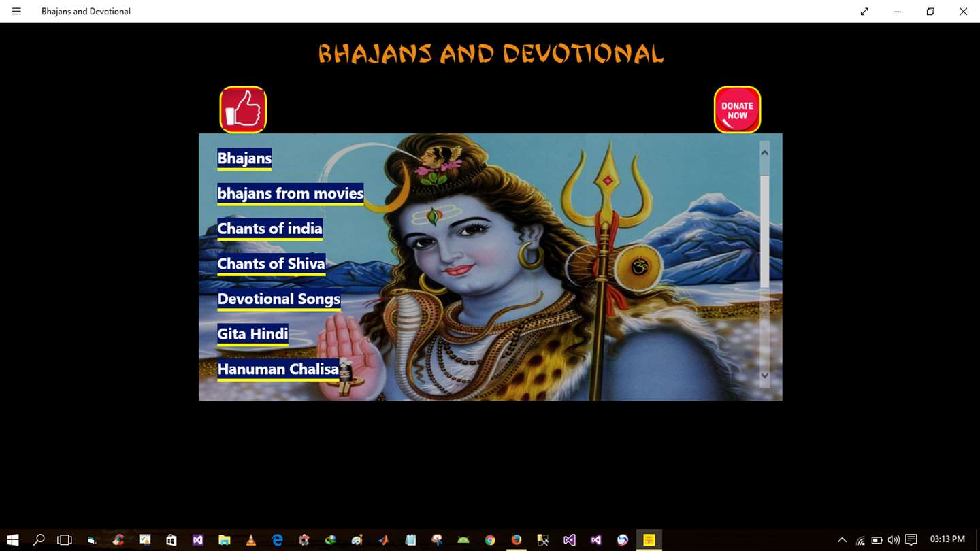Open taskbar search magnifier

(x=39, y=540)
